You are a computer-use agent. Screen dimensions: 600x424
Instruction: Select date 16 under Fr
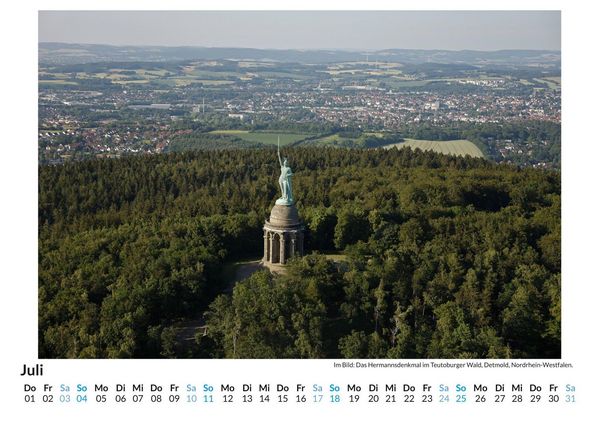[x=301, y=399]
